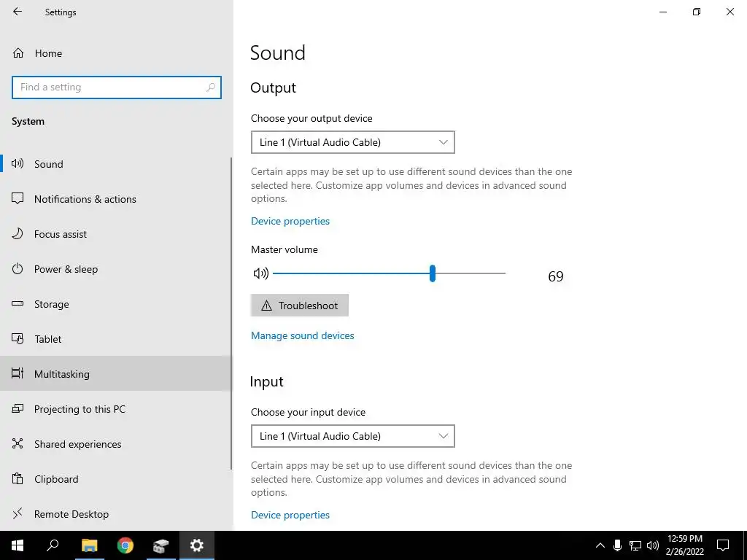Minimize the Settings window
Image resolution: width=747 pixels, height=560 pixels.
663,12
